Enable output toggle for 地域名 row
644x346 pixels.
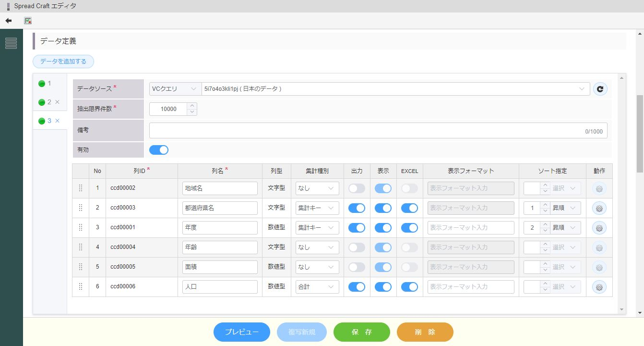click(357, 188)
